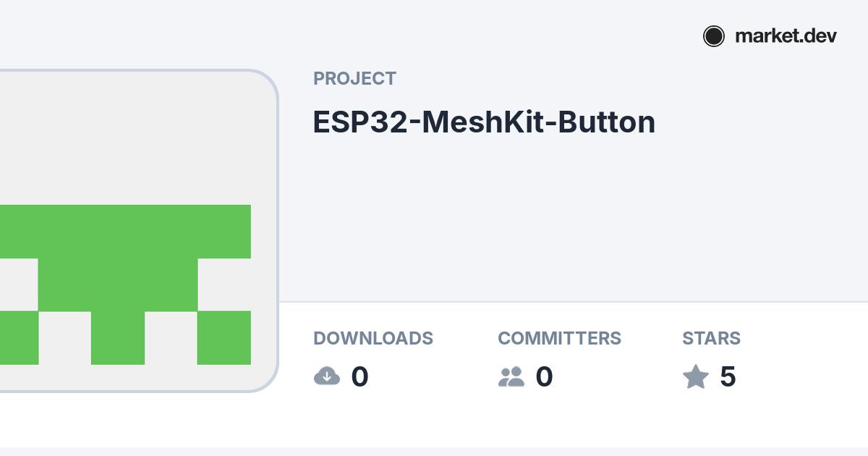Click the empty white stats bar right of STARS
The width and height of the screenshot is (868, 456).
[803, 362]
